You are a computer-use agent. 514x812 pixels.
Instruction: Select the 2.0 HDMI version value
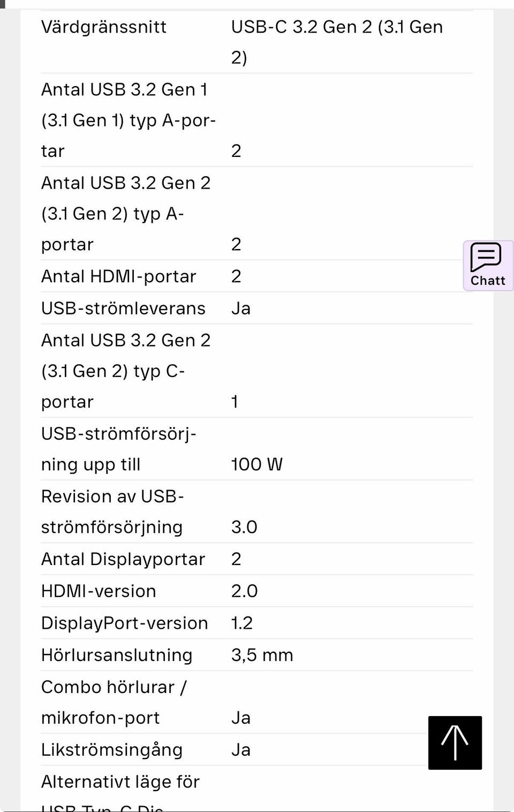pyautogui.click(x=244, y=591)
